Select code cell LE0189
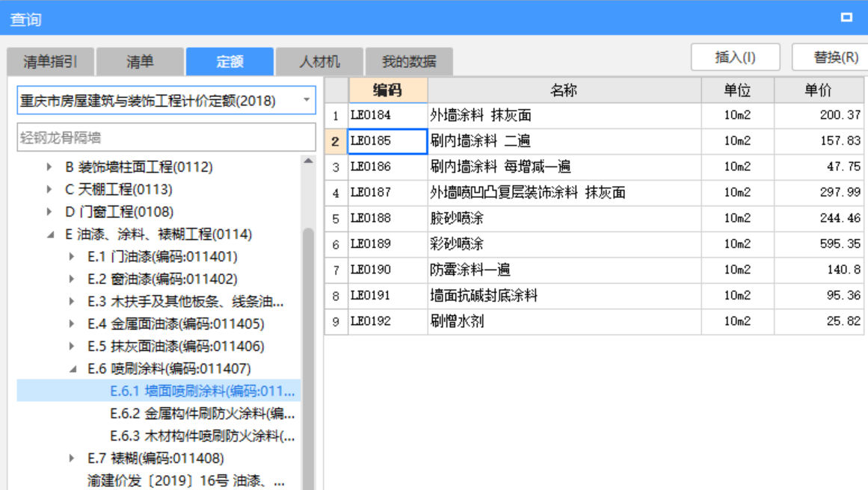This screenshot has width=868, height=490. pos(387,244)
